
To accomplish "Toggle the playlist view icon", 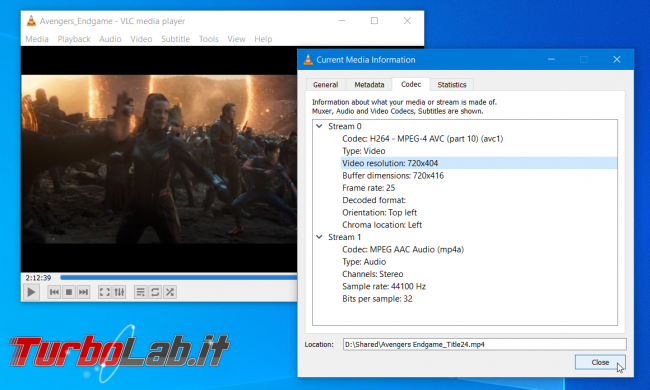I will tap(141, 292).
